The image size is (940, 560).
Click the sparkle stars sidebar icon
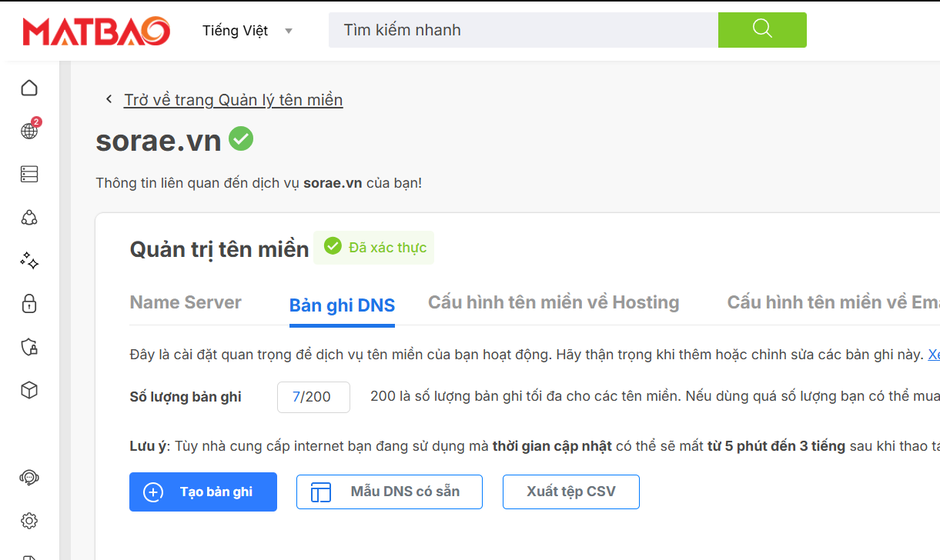click(x=29, y=260)
